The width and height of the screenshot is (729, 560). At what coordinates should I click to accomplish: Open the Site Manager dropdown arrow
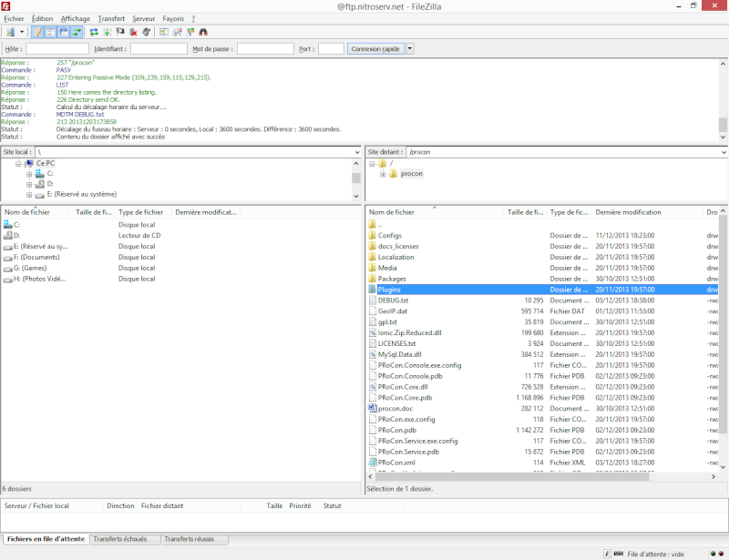click(x=21, y=32)
